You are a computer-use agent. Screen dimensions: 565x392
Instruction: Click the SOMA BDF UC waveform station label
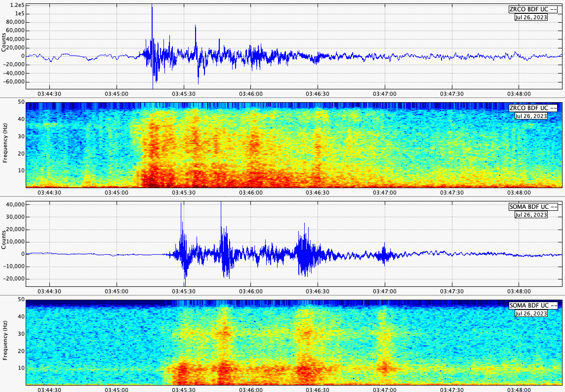click(533, 207)
